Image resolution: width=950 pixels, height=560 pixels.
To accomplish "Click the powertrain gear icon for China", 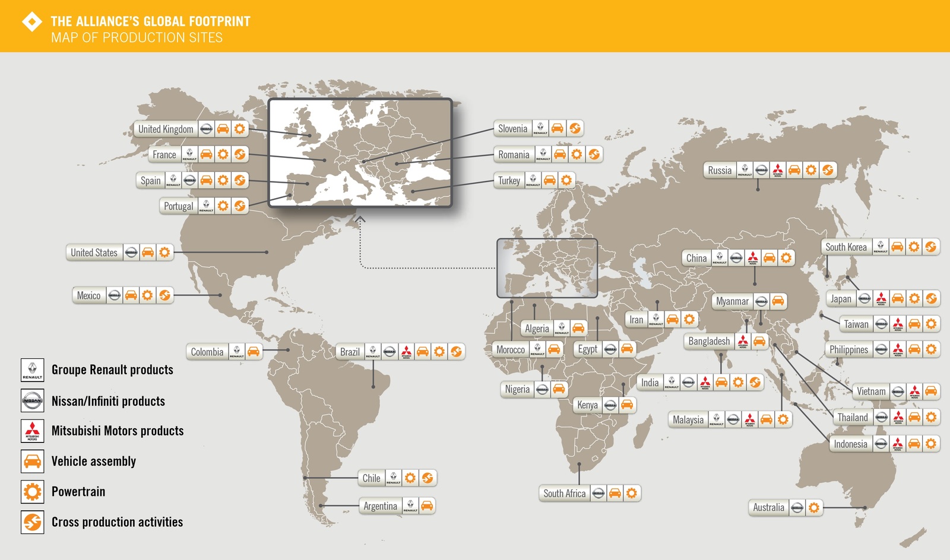I will point(786,257).
